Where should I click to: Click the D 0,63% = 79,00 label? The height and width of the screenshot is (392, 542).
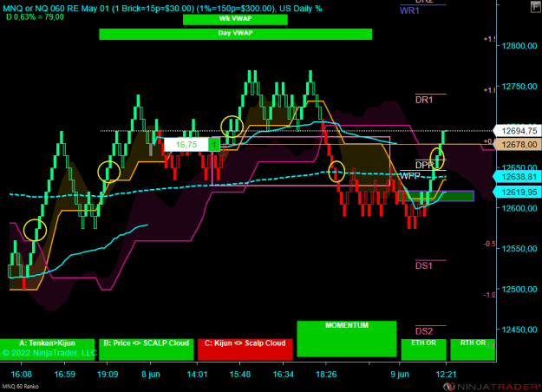[x=35, y=17]
